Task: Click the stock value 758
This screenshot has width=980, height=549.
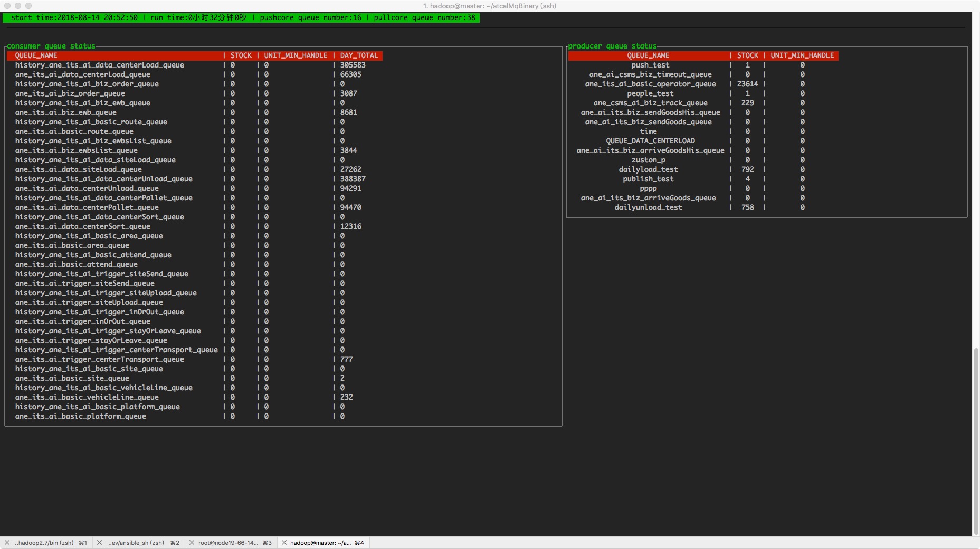Action: (747, 207)
